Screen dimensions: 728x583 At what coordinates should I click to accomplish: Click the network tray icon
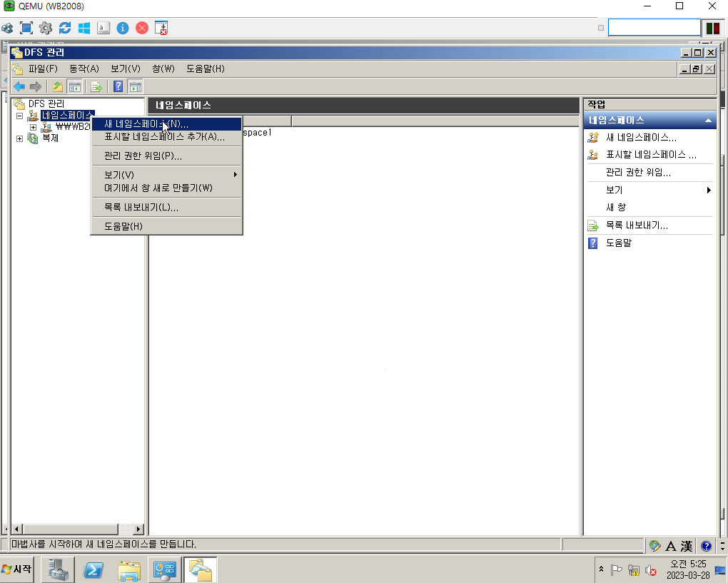click(634, 570)
